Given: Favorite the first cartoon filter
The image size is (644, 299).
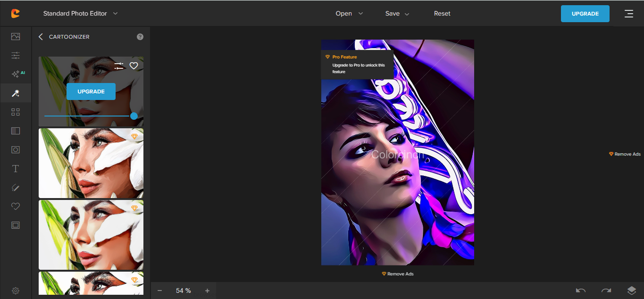Looking at the screenshot, I should (x=134, y=66).
